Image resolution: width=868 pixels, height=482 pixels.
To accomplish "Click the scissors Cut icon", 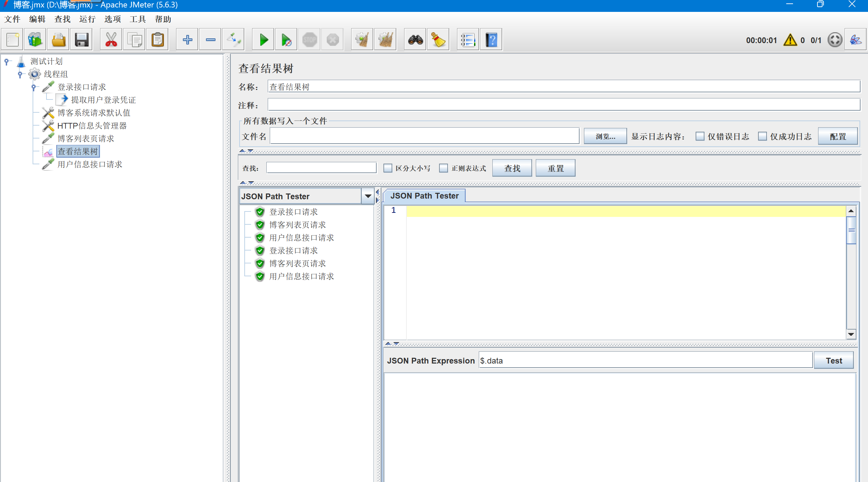I will point(111,40).
